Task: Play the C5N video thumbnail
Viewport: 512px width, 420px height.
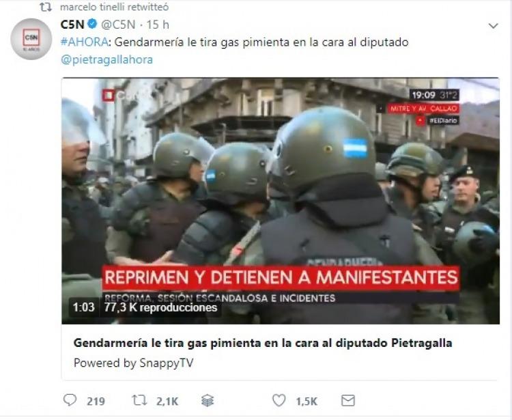Action: coord(281,201)
